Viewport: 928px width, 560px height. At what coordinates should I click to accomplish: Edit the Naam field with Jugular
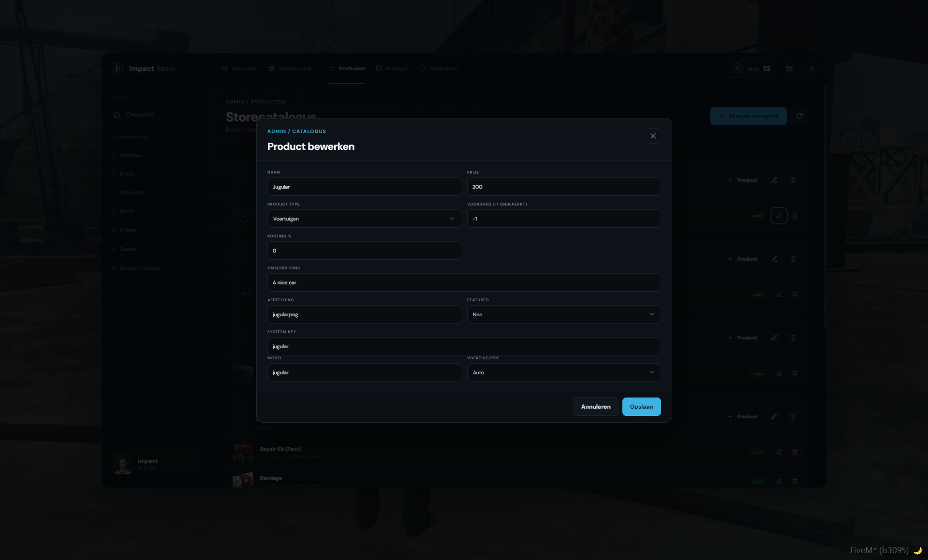pos(364,187)
